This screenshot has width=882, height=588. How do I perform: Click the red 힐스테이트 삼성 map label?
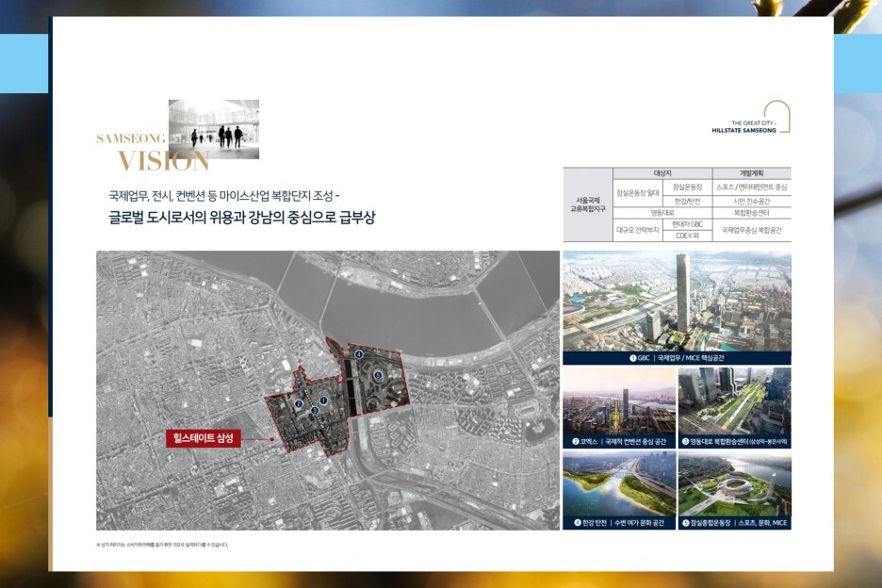tap(204, 438)
